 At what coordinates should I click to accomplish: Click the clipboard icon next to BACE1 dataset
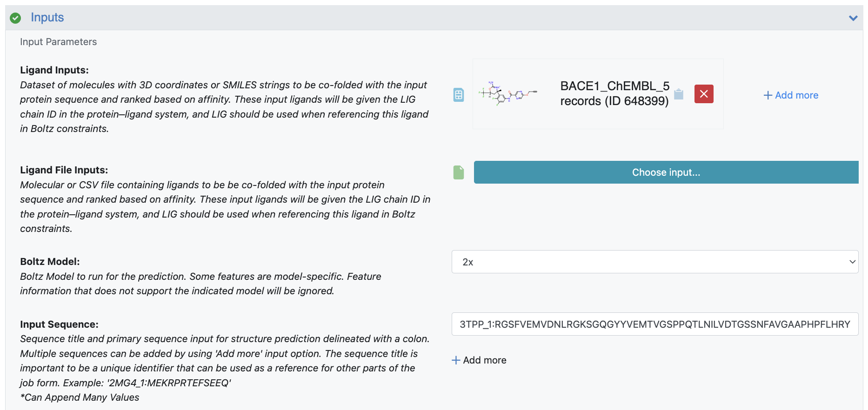679,94
